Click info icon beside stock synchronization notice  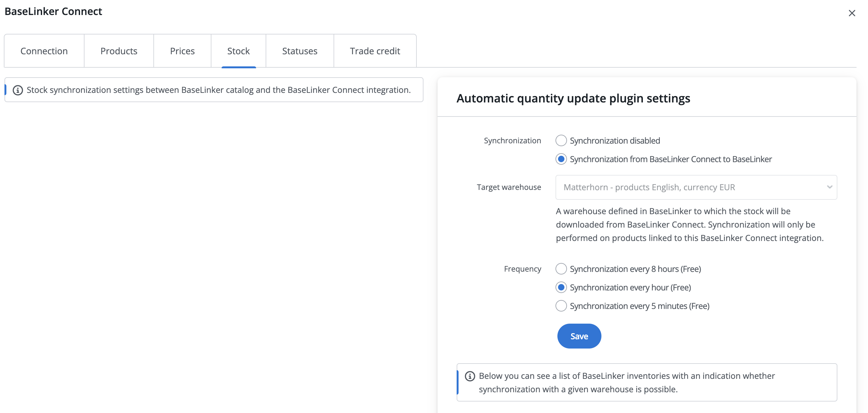coord(18,90)
